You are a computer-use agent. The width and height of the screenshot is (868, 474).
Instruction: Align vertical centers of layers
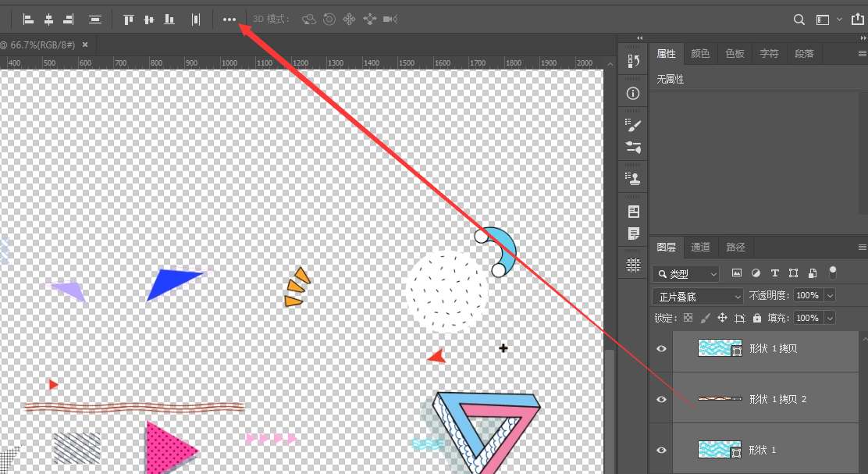pos(149,20)
